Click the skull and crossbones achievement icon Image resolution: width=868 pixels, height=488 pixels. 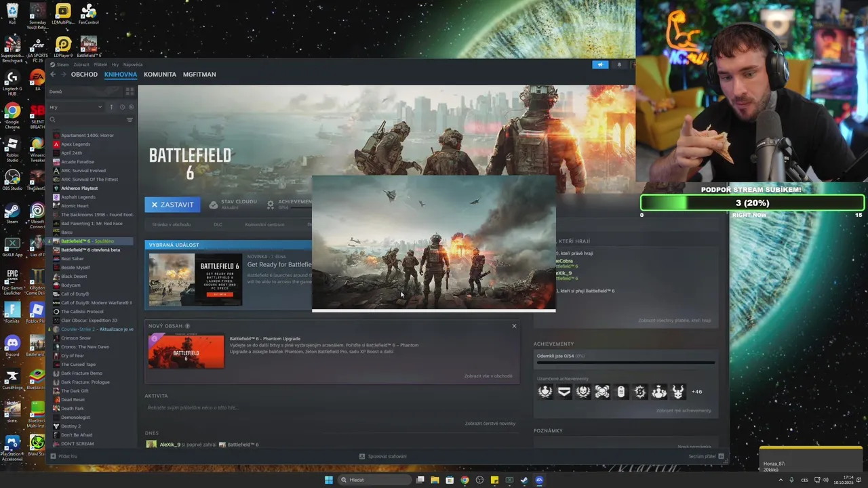pos(602,392)
